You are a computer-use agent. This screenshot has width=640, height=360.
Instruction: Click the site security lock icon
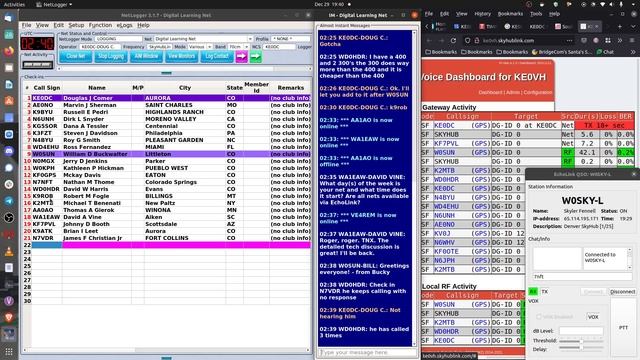[476, 40]
